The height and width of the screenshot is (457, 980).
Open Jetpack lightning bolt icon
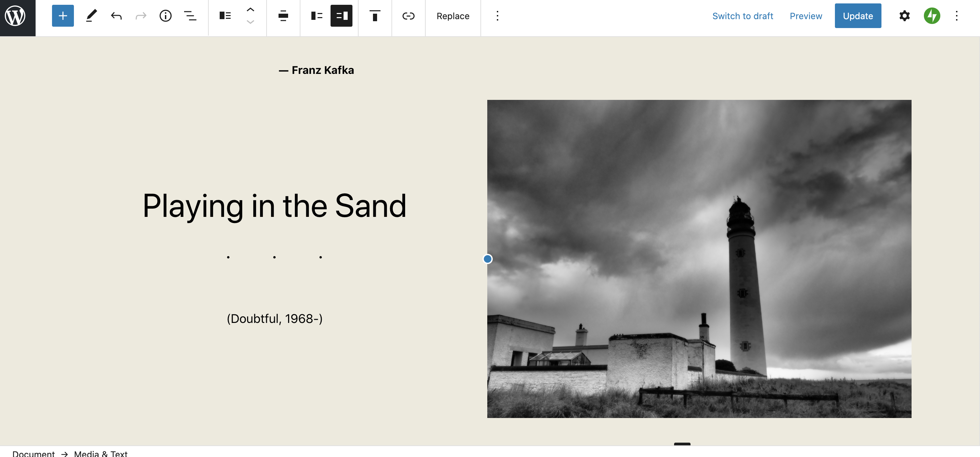coord(932,16)
